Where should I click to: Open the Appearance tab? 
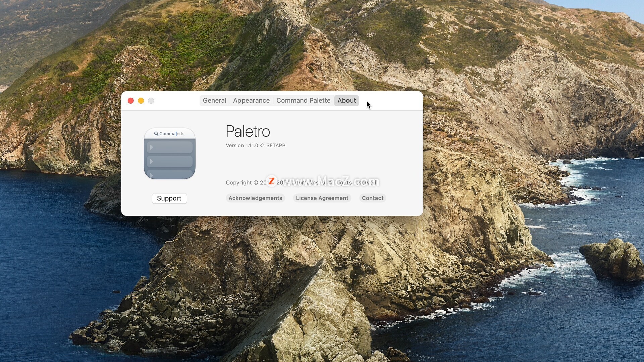tap(251, 100)
